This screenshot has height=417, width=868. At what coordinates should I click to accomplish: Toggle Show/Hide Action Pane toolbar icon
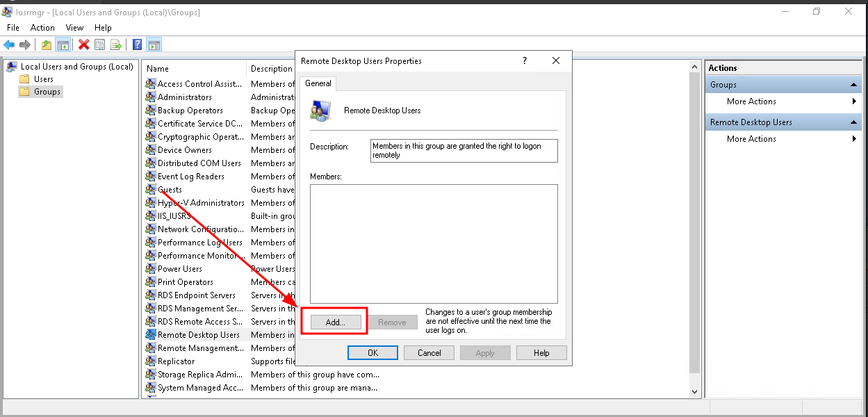click(x=154, y=45)
